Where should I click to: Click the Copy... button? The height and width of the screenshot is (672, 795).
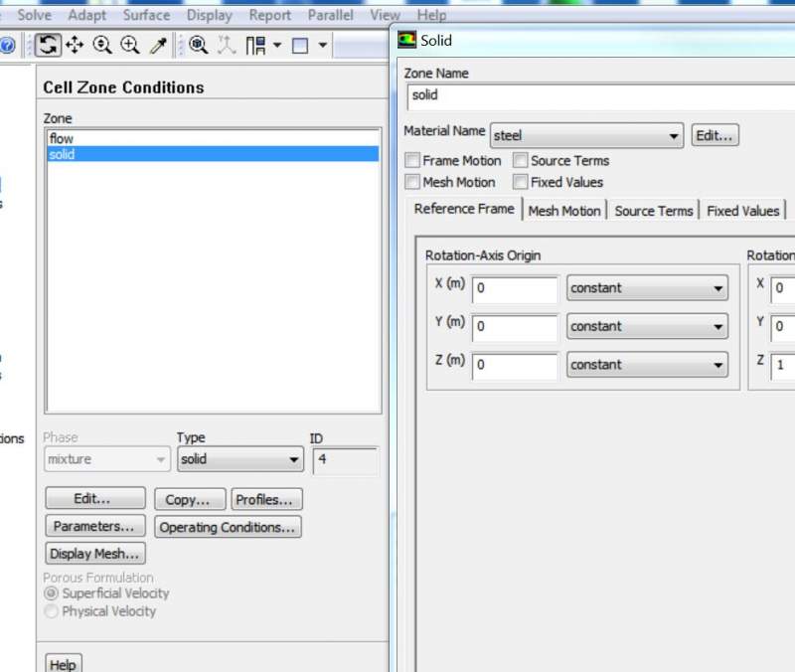190,500
